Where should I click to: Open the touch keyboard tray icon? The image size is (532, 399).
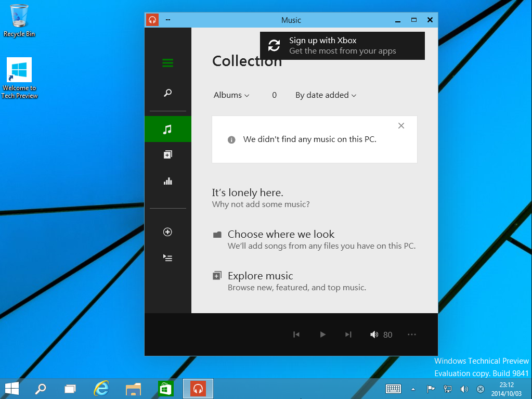pyautogui.click(x=393, y=389)
